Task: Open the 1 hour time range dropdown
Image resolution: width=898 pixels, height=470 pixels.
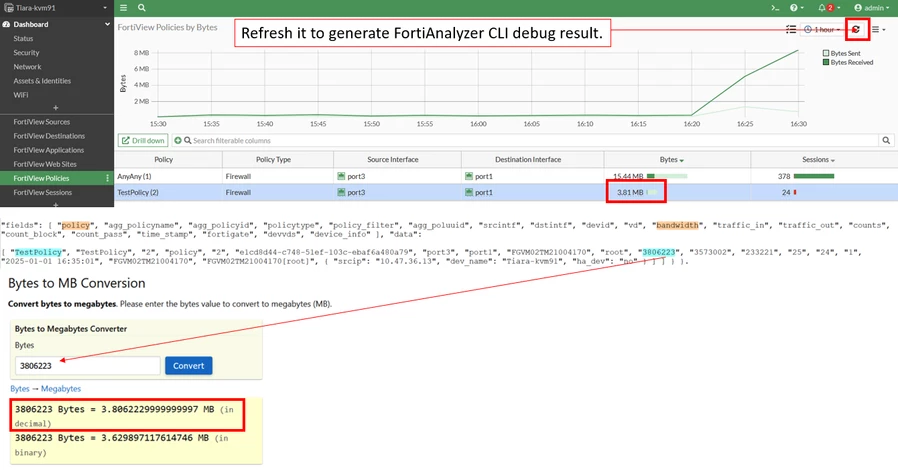Action: 822,29
